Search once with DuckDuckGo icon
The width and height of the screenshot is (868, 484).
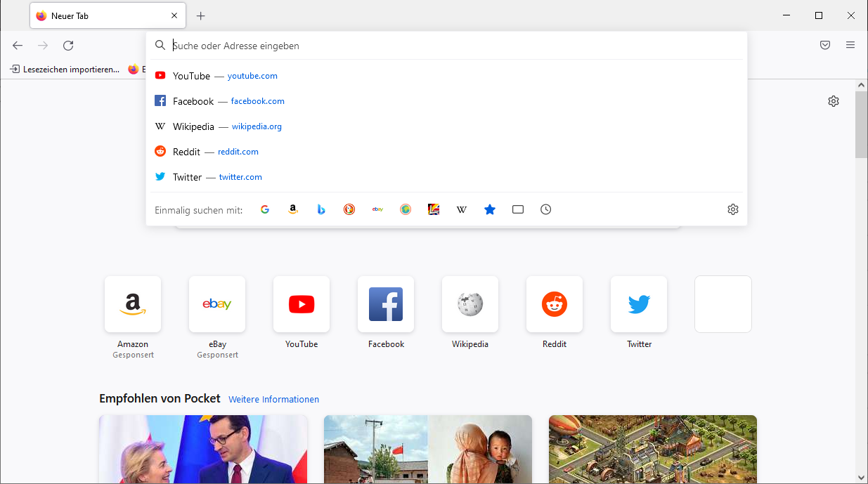point(349,209)
